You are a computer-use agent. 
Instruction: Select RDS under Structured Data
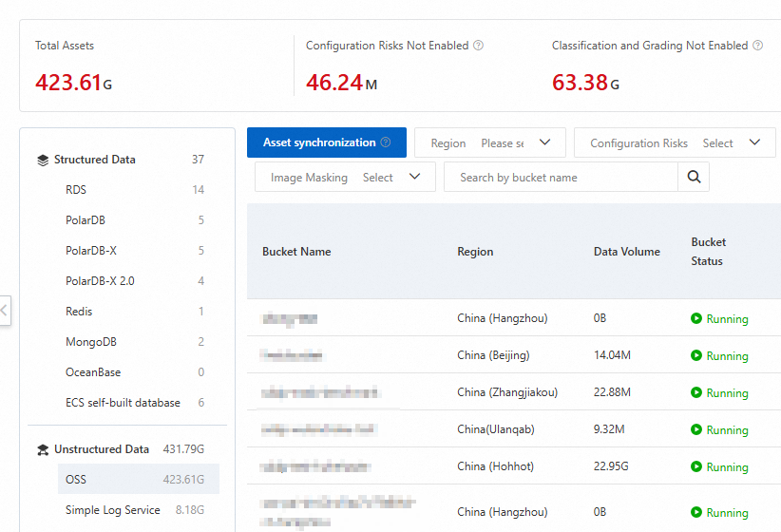(76, 190)
